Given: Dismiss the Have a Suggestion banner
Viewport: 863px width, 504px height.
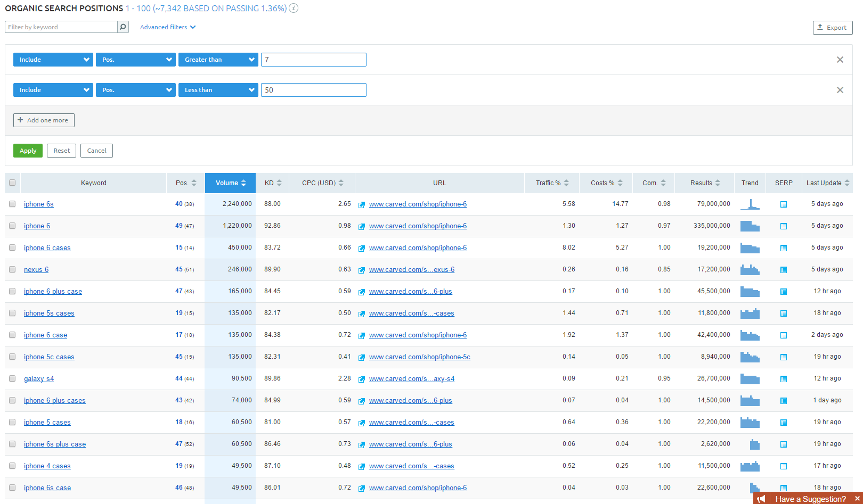Looking at the screenshot, I should [x=857, y=499].
